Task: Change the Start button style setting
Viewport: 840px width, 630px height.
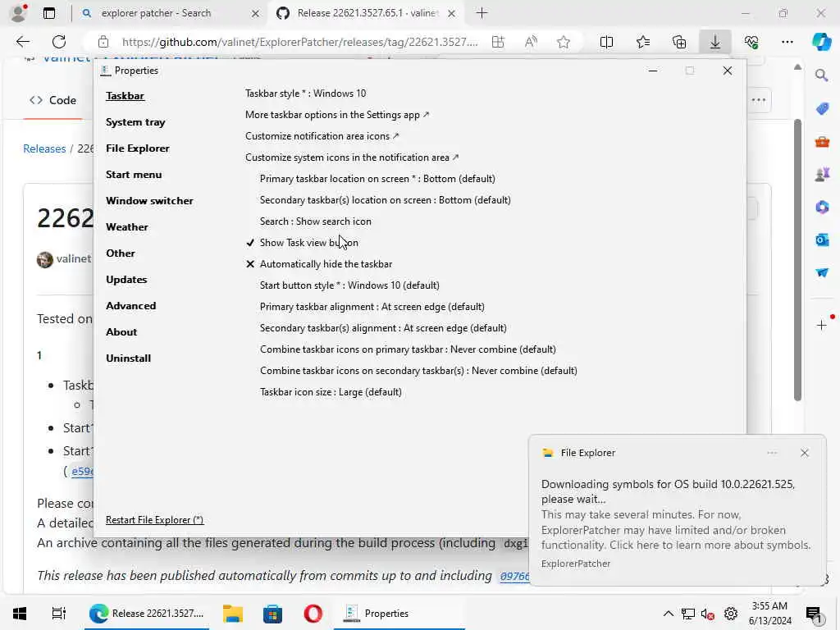Action: coord(349,285)
